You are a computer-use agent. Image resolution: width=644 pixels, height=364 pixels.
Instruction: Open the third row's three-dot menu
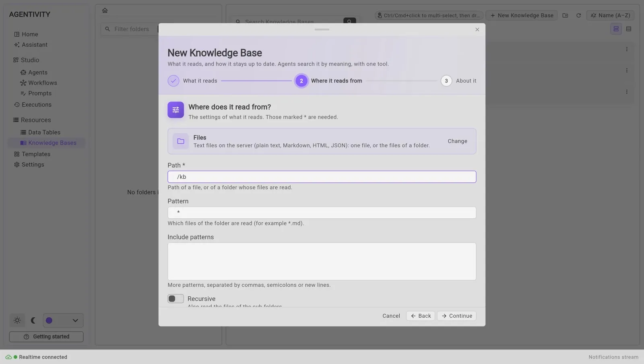click(x=627, y=92)
